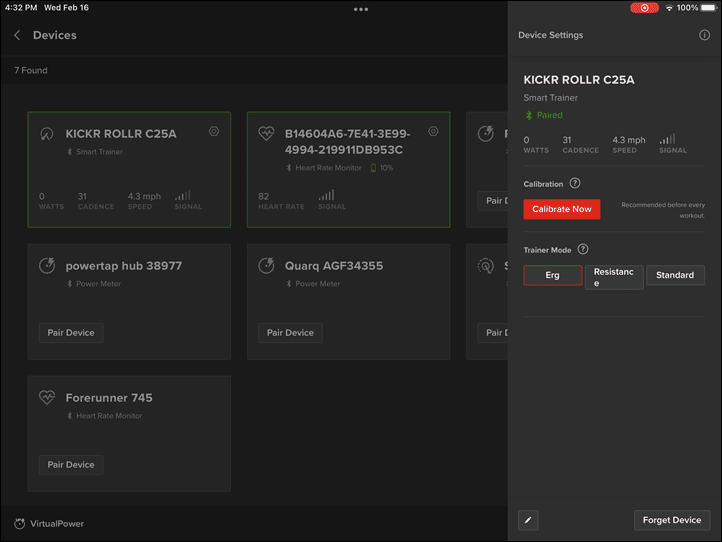Pair the Forerunner 745 device
722x542 pixels.
71,465
